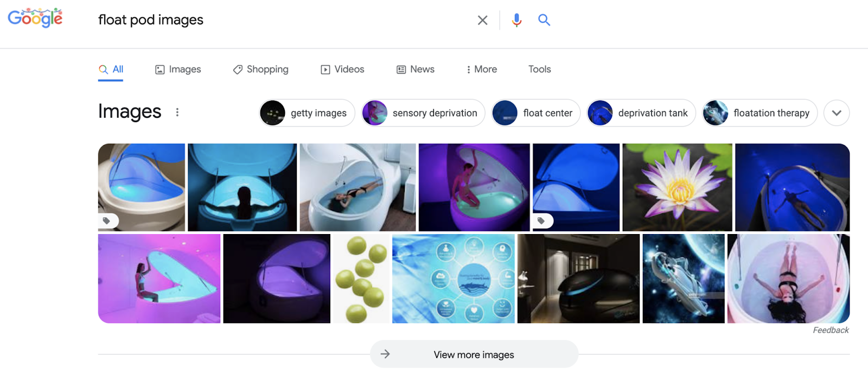This screenshot has width=868, height=379.
Task: Open the Tools options
Action: click(x=539, y=70)
